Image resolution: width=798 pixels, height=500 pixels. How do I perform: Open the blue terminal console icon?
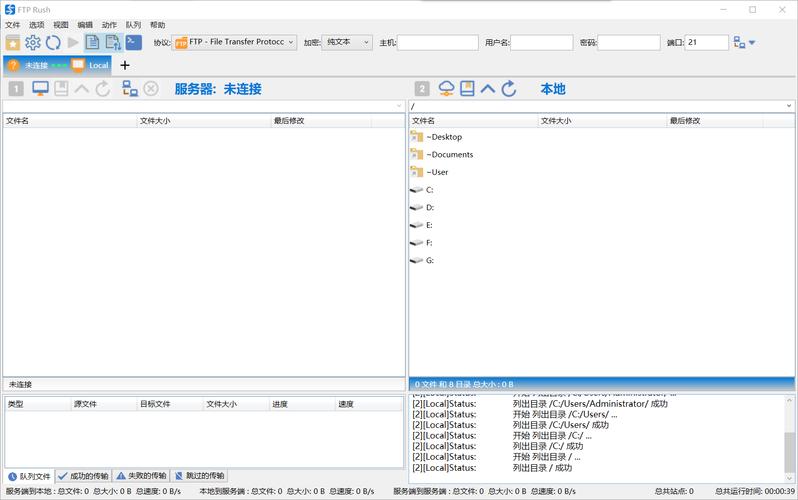point(133,42)
